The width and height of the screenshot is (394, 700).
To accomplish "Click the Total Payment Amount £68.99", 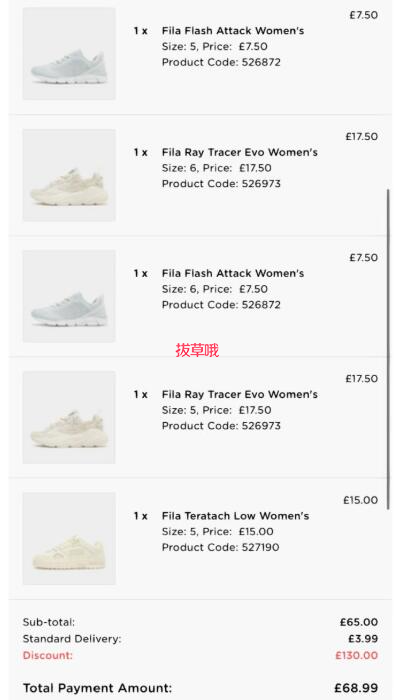I will pyautogui.click(x=356, y=688).
